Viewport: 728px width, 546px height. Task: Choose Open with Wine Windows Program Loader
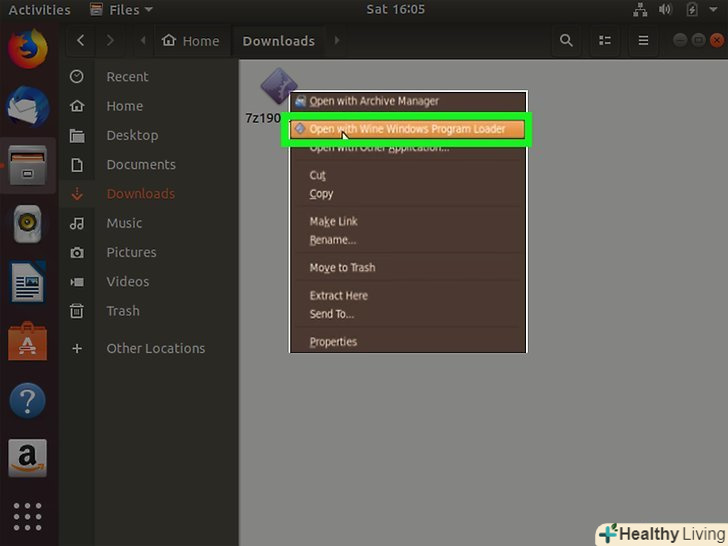[407, 129]
